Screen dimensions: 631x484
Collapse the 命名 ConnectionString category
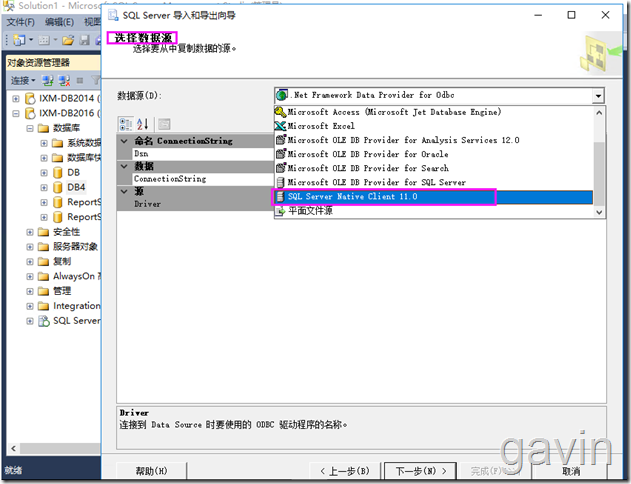pos(124,141)
